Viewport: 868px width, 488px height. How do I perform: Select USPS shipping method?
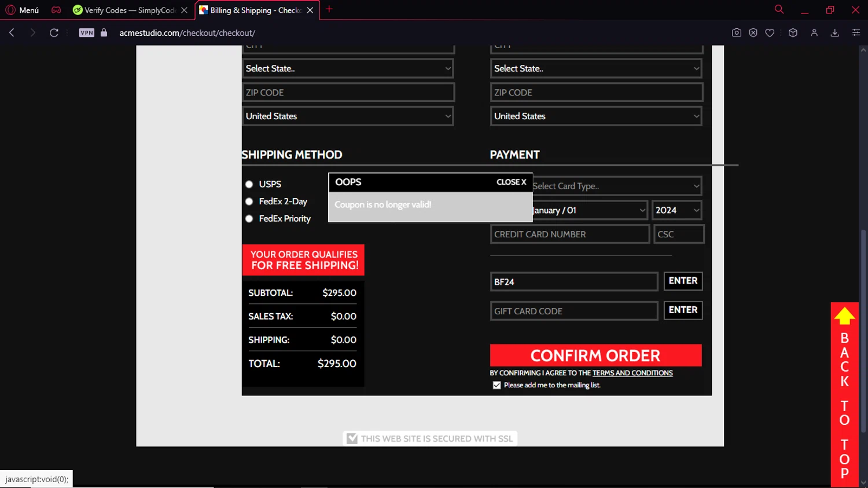249,184
